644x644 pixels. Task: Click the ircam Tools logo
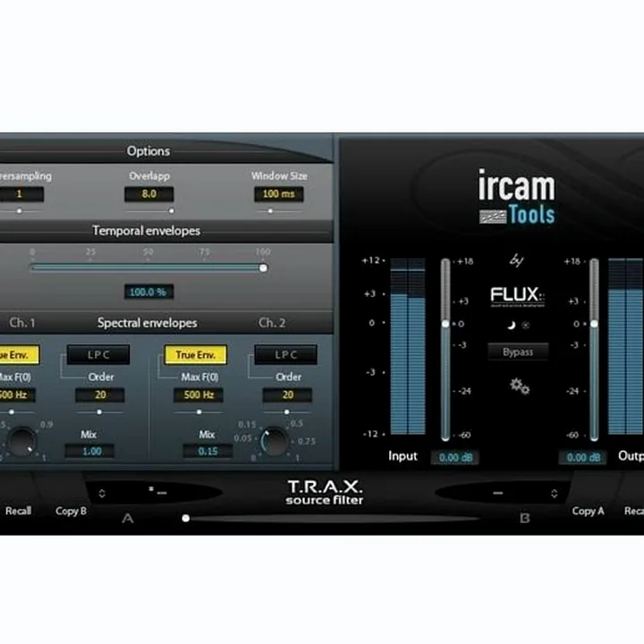[x=517, y=197]
